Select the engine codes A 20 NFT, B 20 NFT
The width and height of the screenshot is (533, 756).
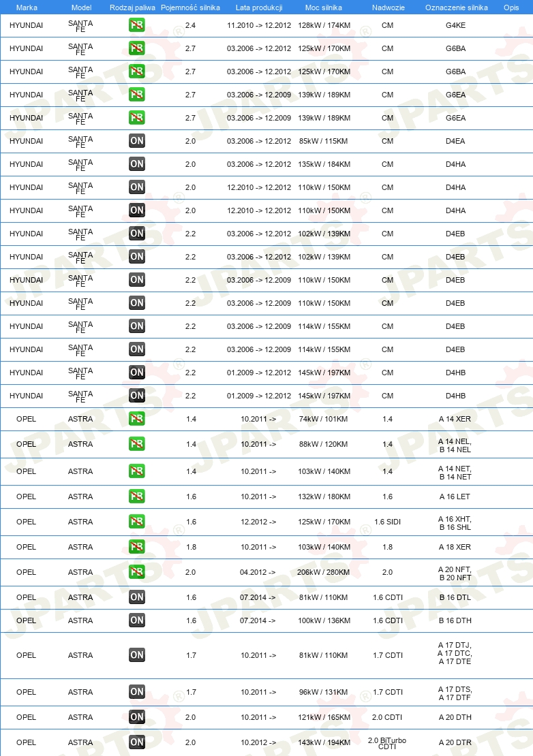tap(455, 573)
